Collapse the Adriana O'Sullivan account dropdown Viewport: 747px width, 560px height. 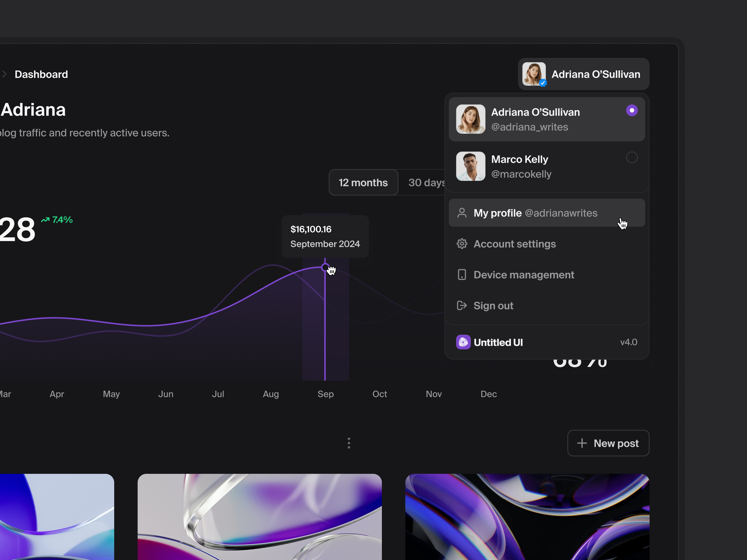[x=583, y=74]
